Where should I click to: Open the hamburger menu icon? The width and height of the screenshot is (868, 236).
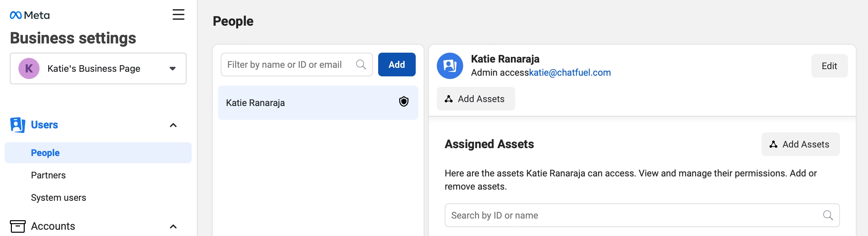pos(178,14)
